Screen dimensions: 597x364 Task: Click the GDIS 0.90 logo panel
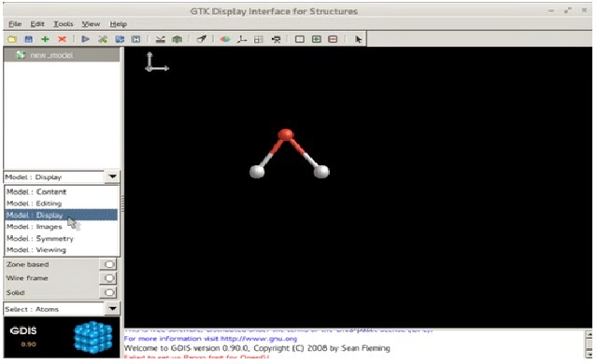pos(62,337)
